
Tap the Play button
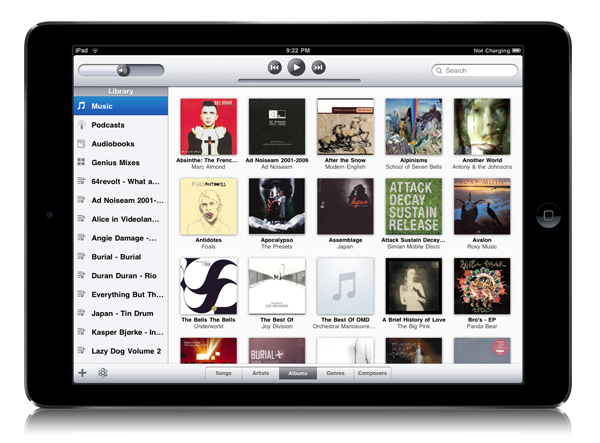coord(296,67)
